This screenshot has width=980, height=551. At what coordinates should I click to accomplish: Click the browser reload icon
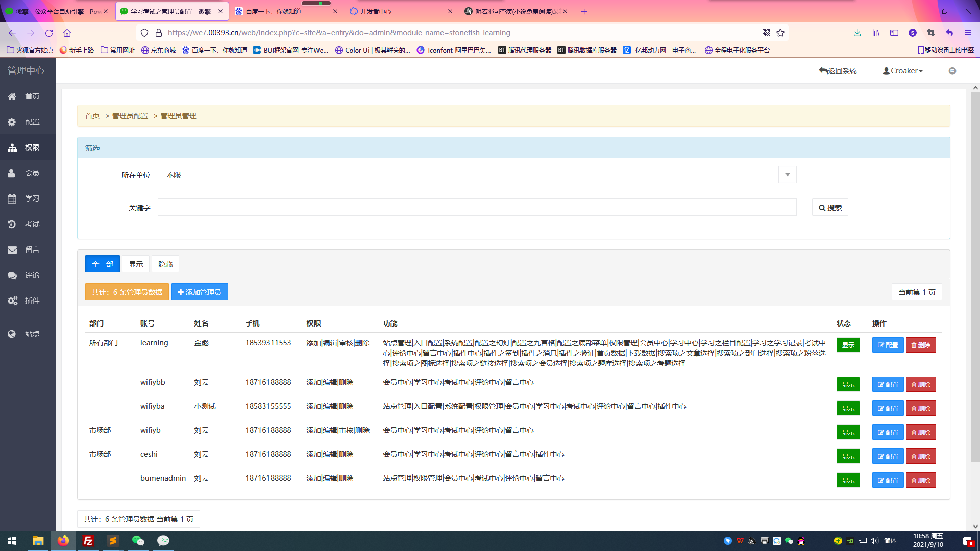(49, 33)
